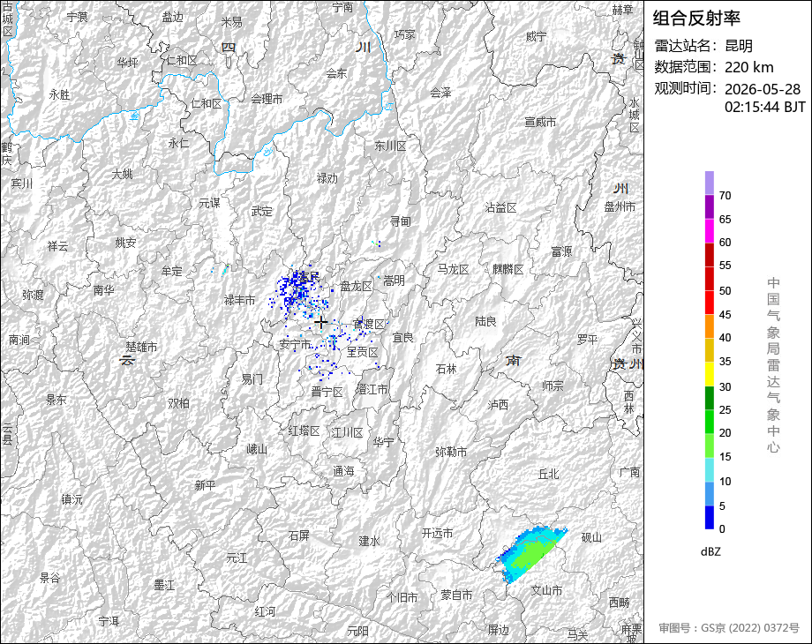Image resolution: width=812 pixels, height=644 pixels.
Task: Pick the yellow 30-35 dBZ legend color
Action: (710, 374)
